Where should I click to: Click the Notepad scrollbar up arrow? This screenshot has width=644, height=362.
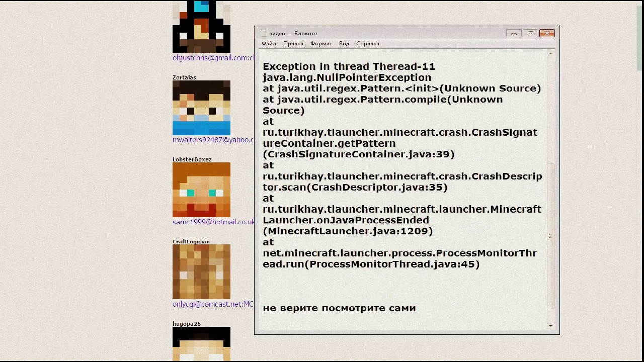point(550,54)
